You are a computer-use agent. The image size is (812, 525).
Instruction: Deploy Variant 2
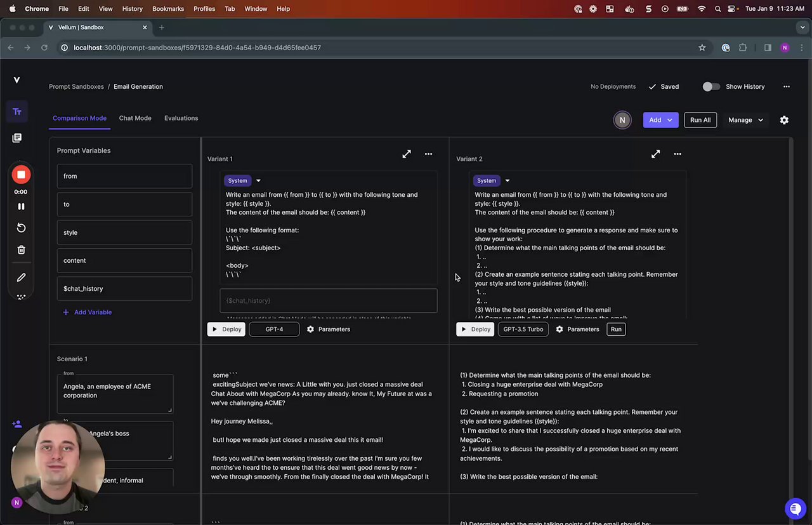[475, 329]
